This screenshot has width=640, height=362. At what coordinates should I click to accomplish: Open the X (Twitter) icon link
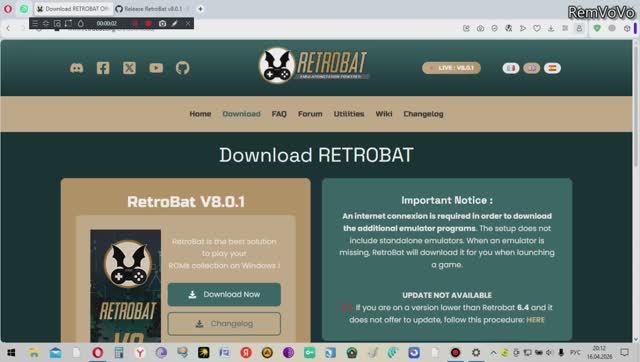point(129,68)
